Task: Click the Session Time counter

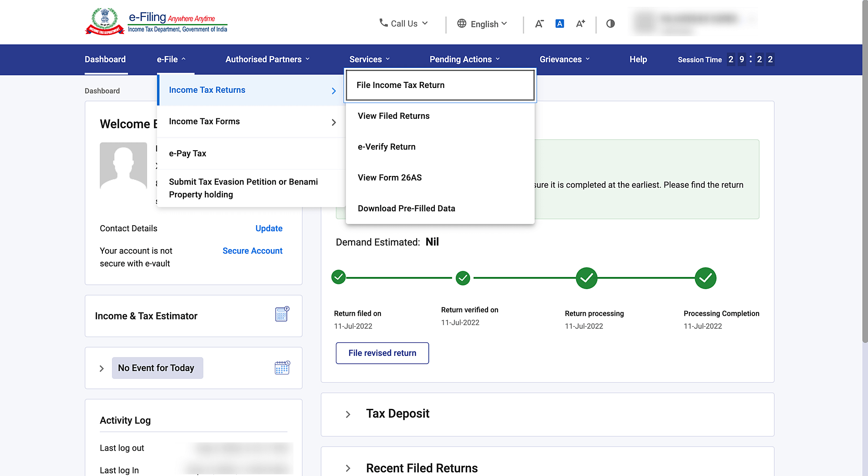Action: tap(726, 59)
